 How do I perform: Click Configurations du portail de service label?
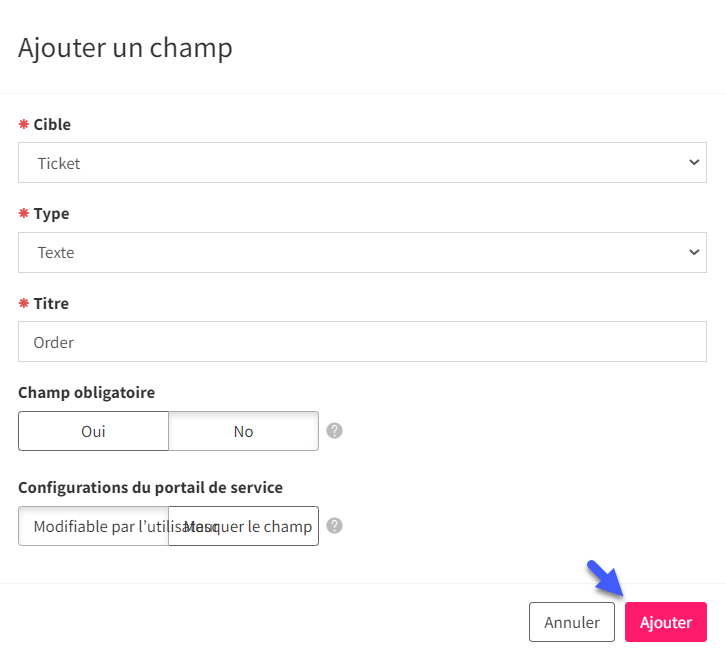pos(150,487)
